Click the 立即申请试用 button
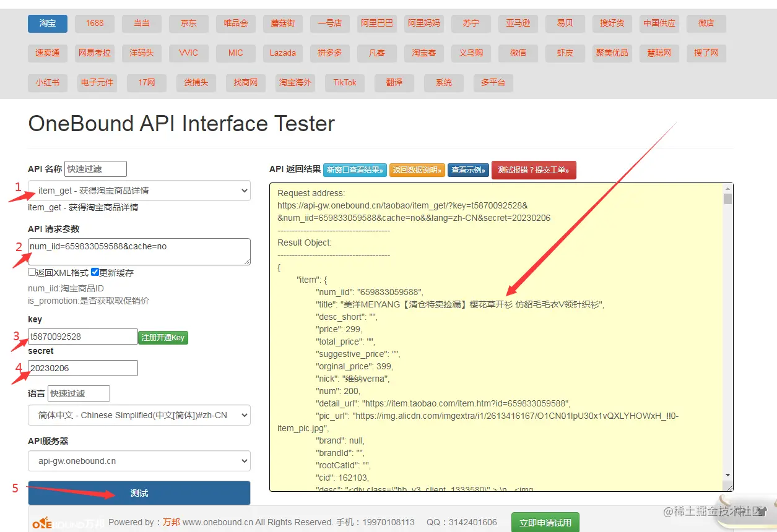Viewport: 777px width, 532px height. click(545, 522)
